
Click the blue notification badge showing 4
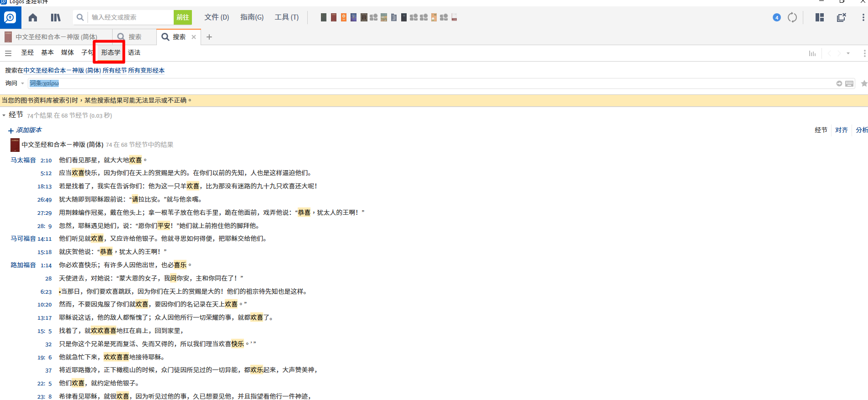point(777,17)
